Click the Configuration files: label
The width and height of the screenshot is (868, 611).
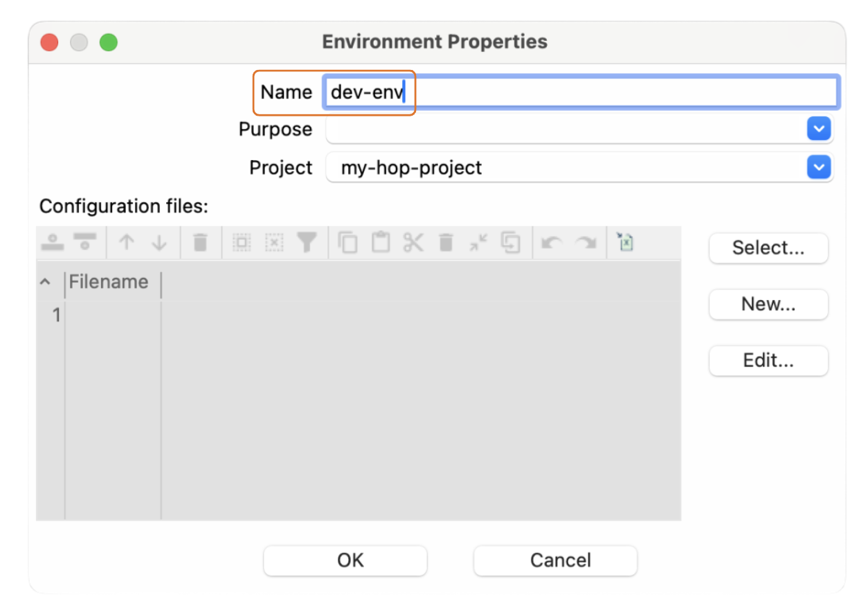(124, 206)
